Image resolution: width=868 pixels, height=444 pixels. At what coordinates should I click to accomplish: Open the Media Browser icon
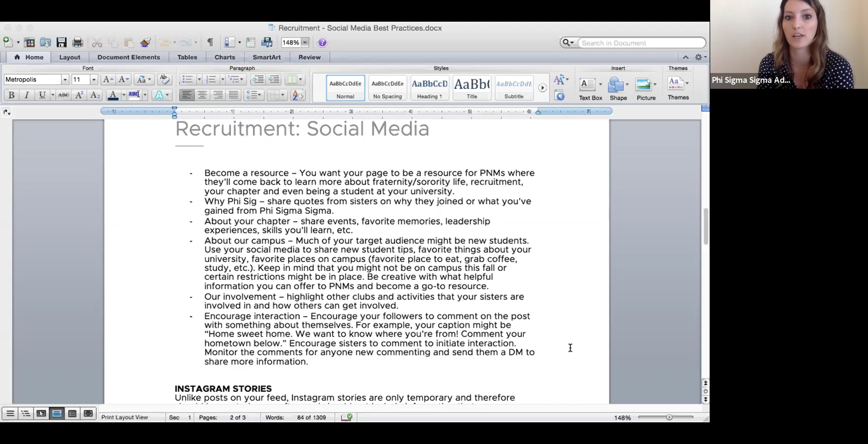tap(267, 42)
